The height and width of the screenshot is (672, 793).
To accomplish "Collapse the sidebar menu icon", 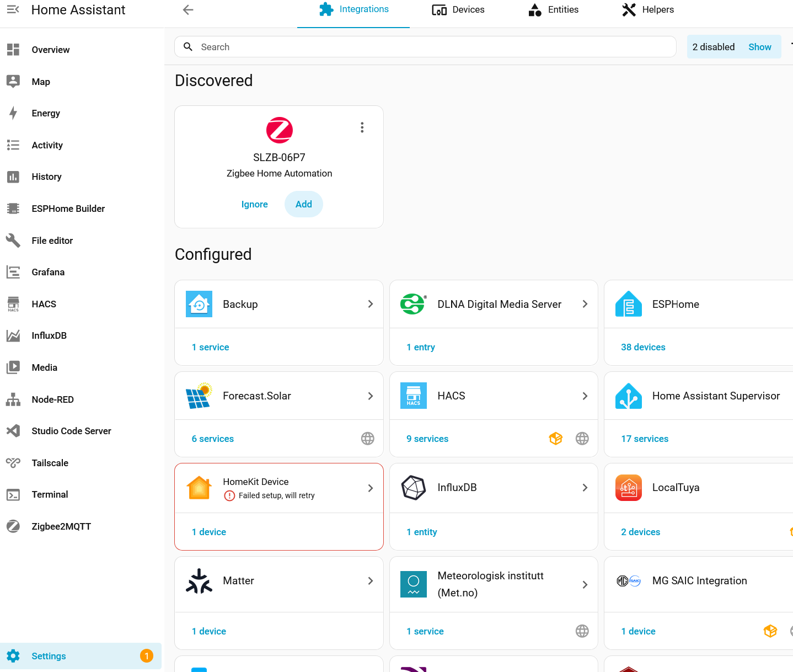I will pos(13,9).
